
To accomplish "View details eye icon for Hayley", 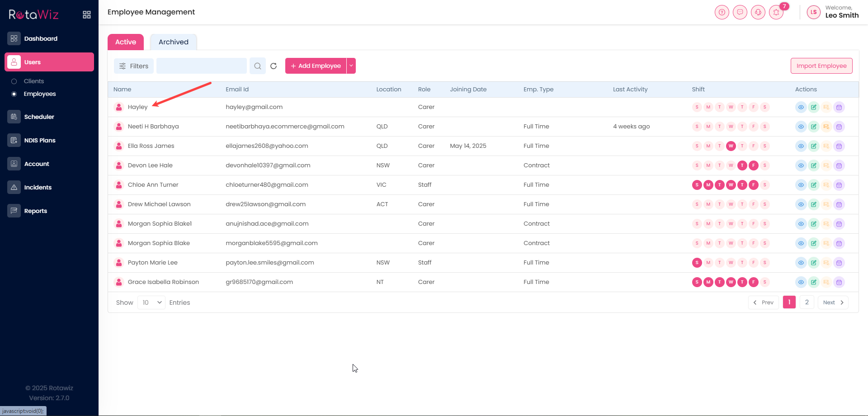I will pyautogui.click(x=801, y=107).
